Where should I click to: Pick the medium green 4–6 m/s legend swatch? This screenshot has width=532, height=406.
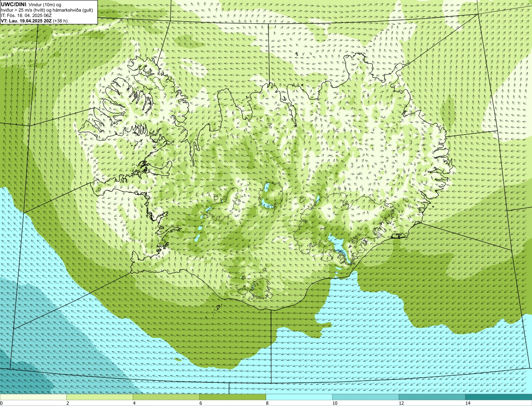tap(166, 397)
